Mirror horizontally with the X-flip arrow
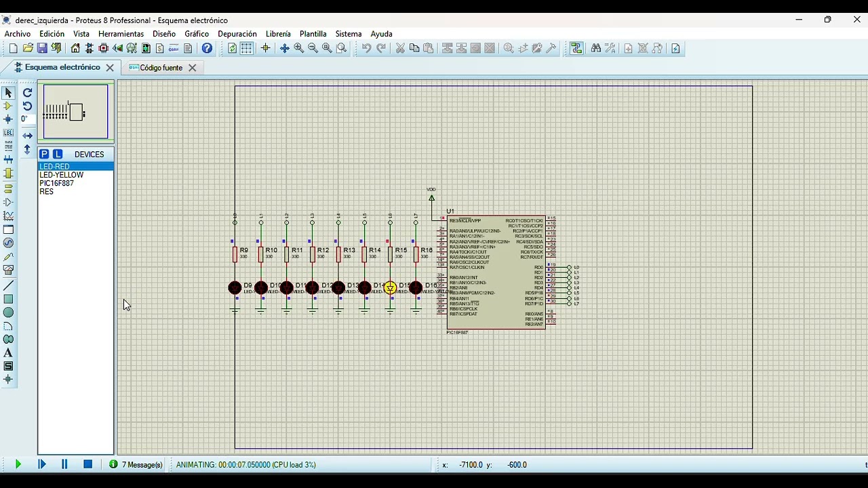 point(27,136)
